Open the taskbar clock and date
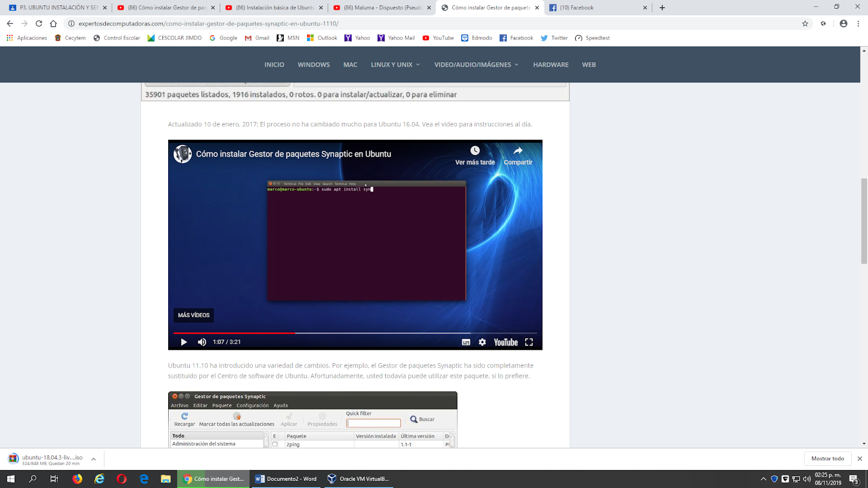This screenshot has width=868, height=488. pyautogui.click(x=828, y=479)
